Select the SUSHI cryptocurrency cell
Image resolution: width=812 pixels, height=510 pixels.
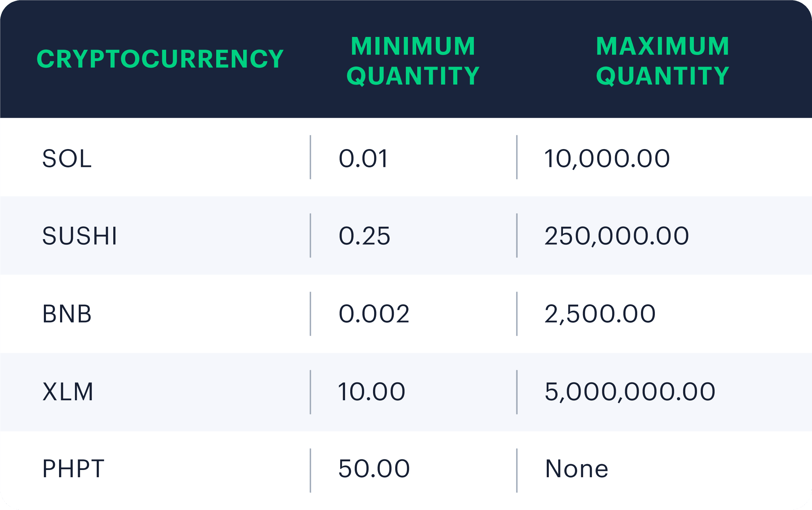(x=79, y=236)
